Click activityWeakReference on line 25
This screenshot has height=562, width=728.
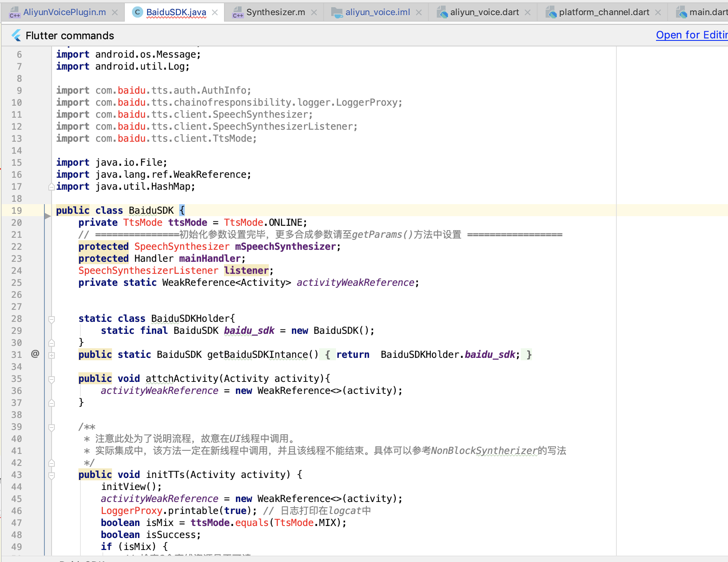[x=355, y=283]
